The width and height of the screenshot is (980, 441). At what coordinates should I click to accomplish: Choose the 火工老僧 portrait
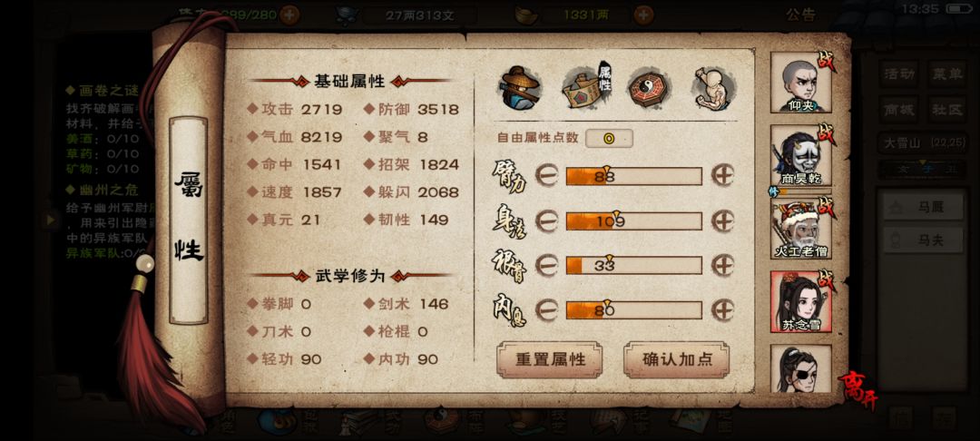point(800,229)
